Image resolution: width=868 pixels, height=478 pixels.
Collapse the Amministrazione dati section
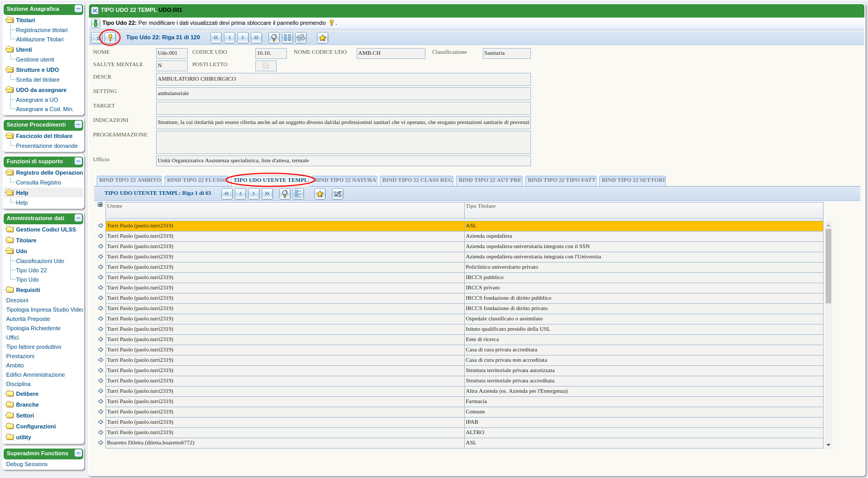coord(78,218)
